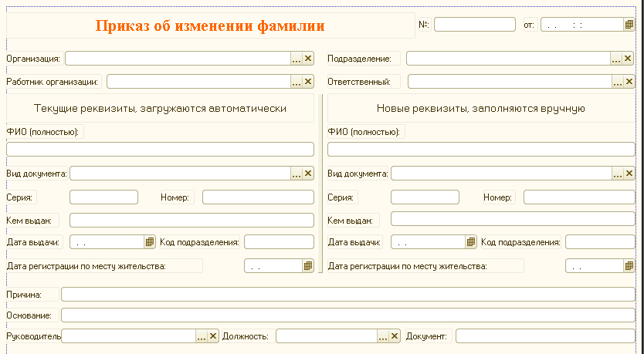Clear the 'Ответственный' field with X button

point(629,82)
